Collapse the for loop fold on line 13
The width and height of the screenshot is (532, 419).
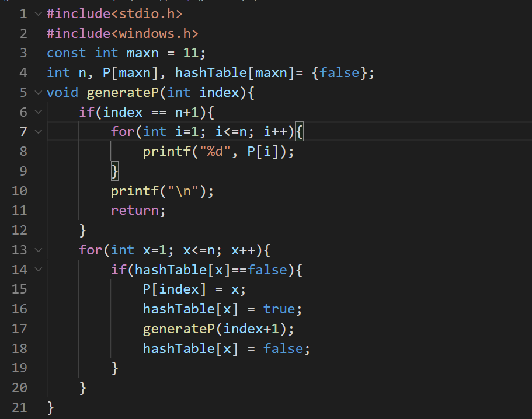coord(39,250)
